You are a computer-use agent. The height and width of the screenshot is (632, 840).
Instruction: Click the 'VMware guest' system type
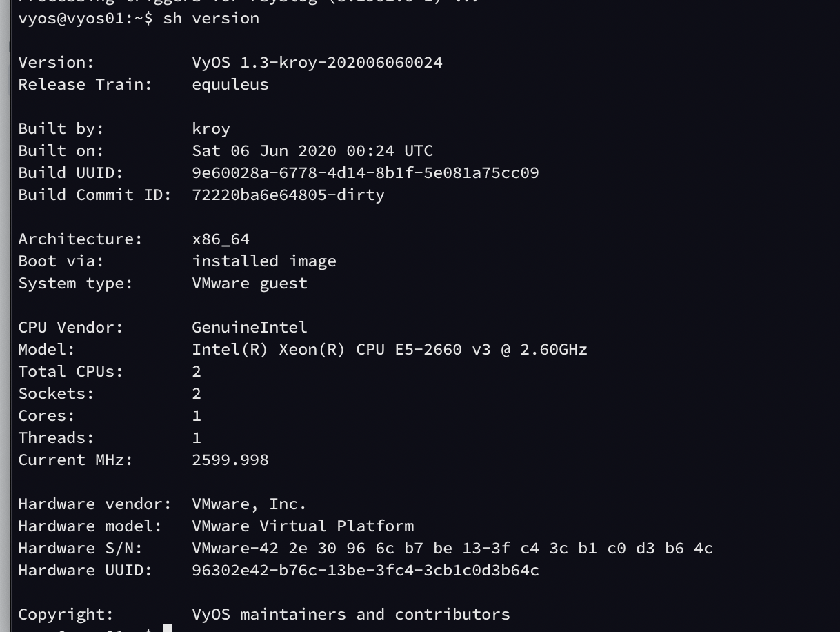250,283
